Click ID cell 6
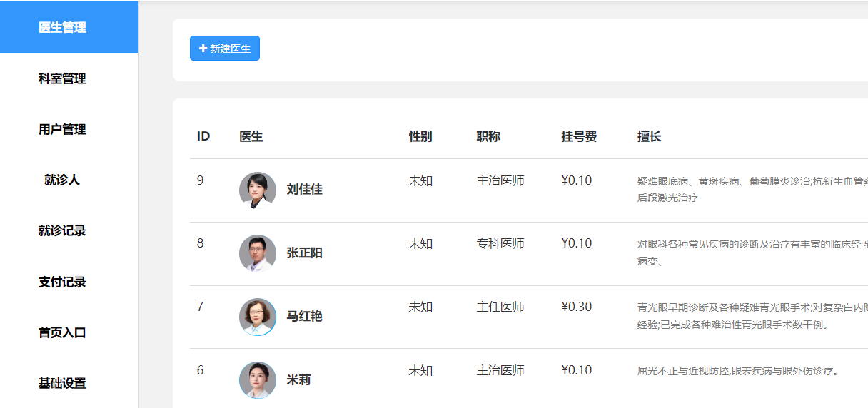Screen dimensions: 868x408 coord(201,370)
